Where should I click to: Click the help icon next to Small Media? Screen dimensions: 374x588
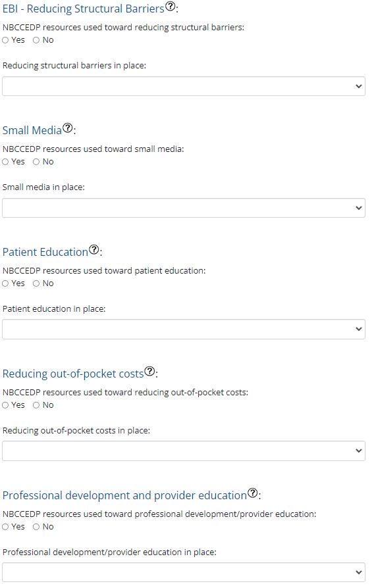pos(67,128)
